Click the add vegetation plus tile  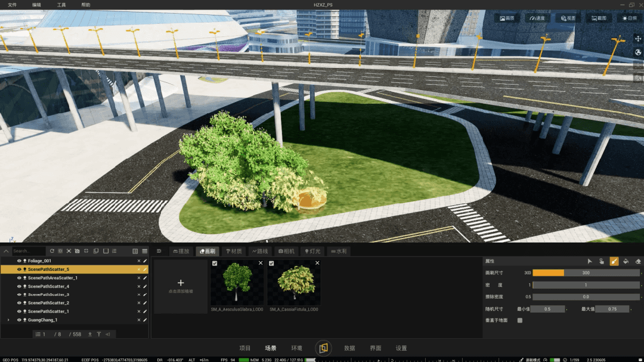tap(181, 286)
